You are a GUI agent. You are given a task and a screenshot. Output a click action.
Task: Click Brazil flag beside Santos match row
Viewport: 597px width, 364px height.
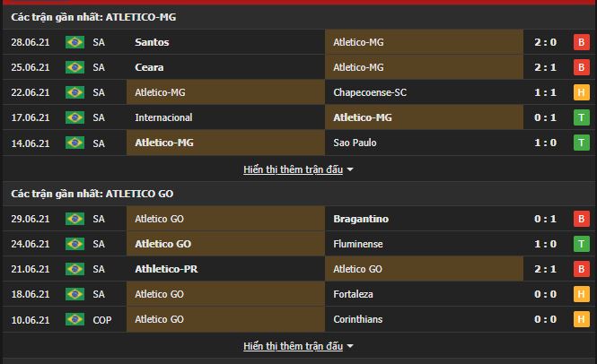coord(75,42)
